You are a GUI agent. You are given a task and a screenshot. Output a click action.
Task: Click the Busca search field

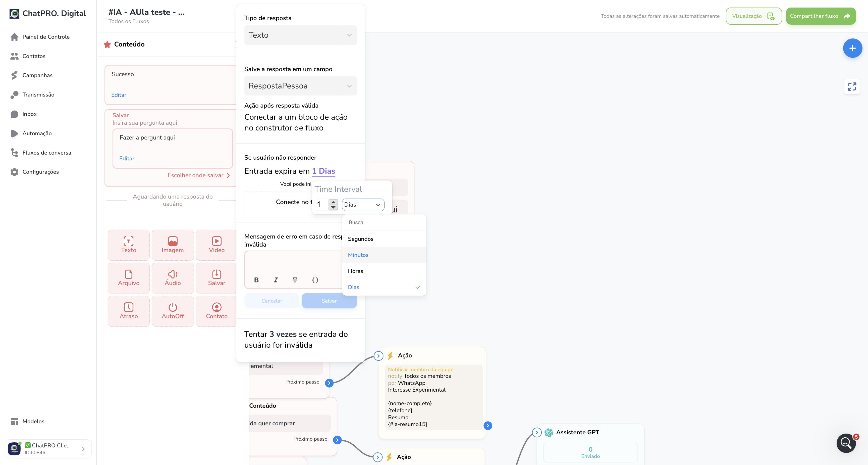(384, 222)
